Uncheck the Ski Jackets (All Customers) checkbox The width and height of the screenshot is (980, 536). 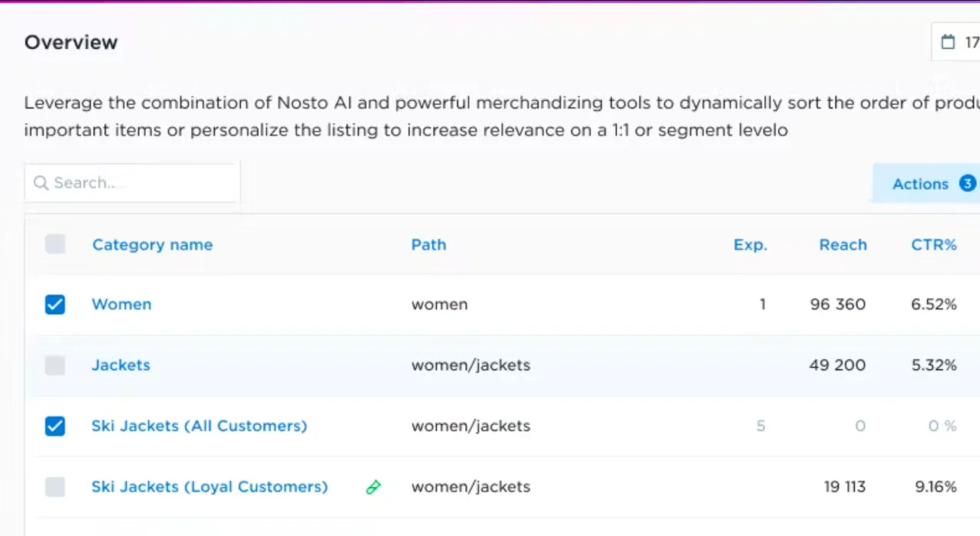pos(55,426)
